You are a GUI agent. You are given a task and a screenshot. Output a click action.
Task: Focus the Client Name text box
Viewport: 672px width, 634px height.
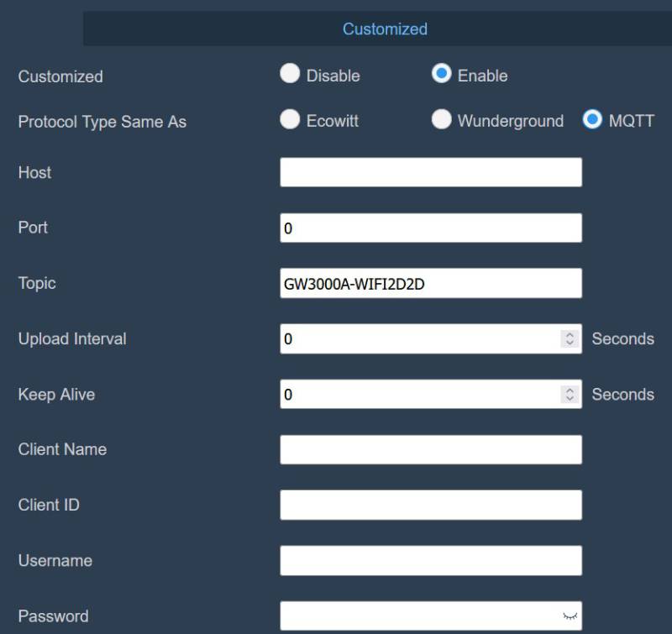pos(430,449)
